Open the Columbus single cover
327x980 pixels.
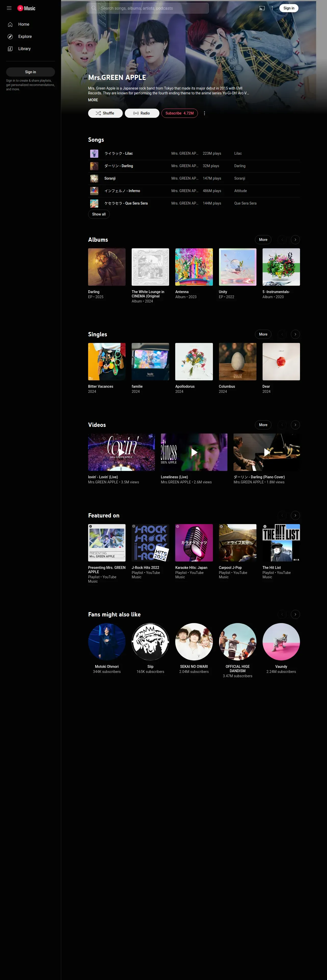pos(238,362)
